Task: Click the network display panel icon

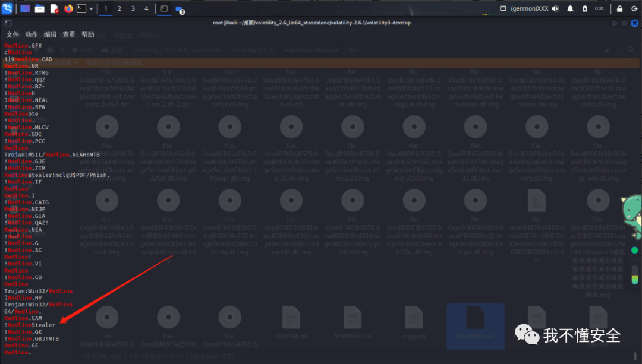Action: tap(503, 8)
